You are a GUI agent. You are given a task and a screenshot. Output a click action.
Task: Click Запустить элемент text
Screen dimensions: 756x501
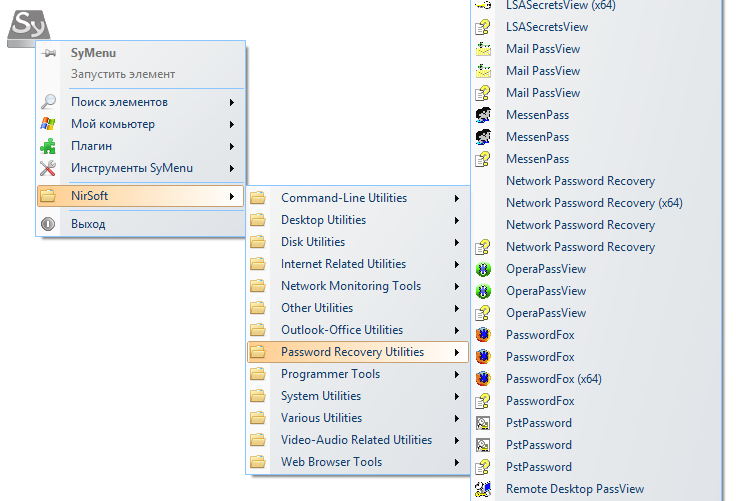tap(123, 74)
